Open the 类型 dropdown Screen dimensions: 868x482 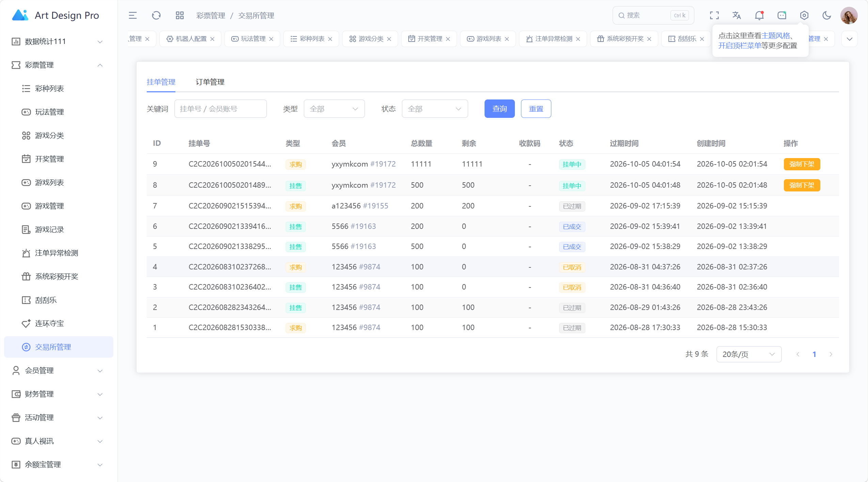point(334,109)
